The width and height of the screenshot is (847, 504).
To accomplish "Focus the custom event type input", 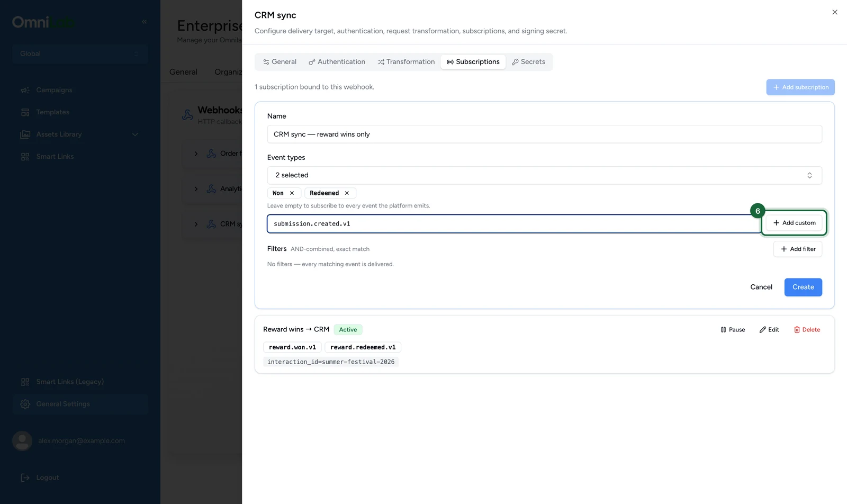I will [x=513, y=224].
